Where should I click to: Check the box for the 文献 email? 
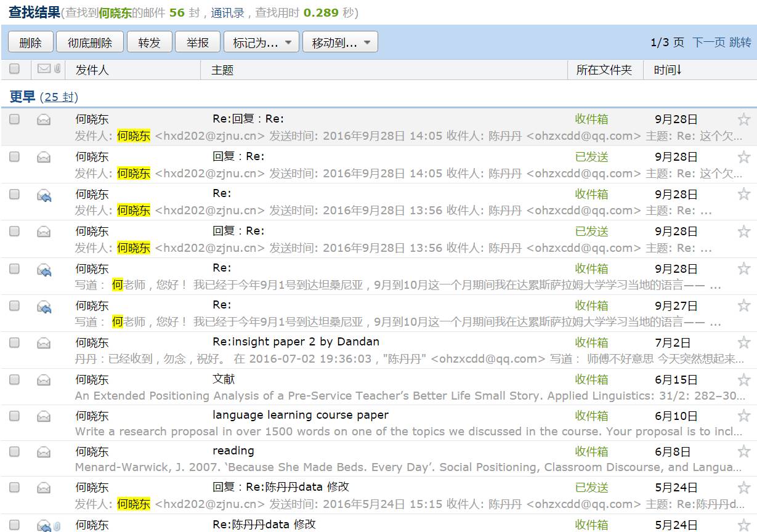coord(14,379)
